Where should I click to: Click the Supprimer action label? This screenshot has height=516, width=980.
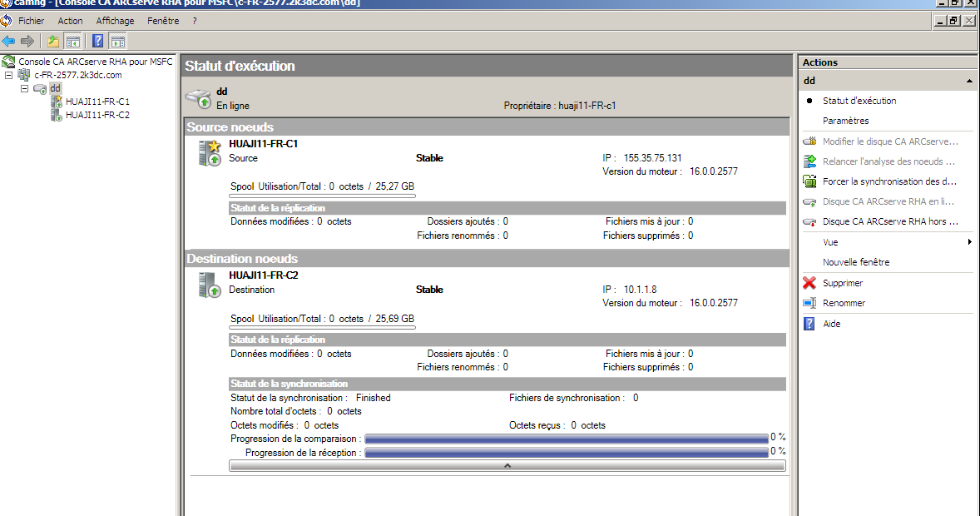pos(843,283)
